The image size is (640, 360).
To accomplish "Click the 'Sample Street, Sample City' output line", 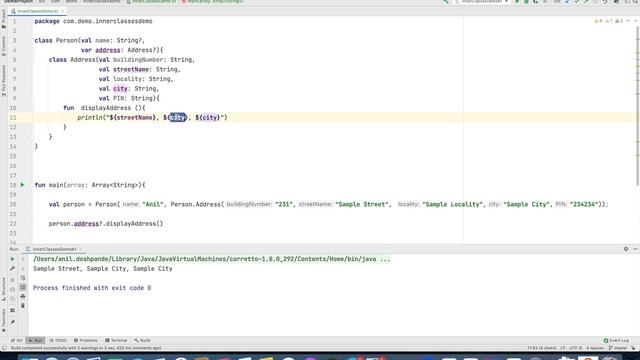I will click(102, 269).
